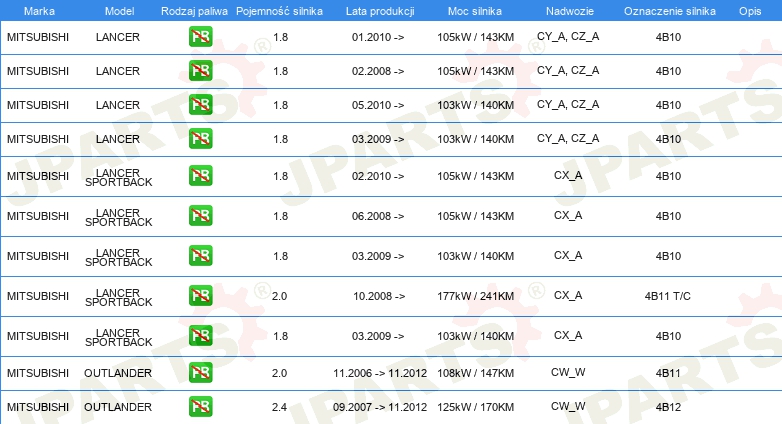782x424 pixels.
Task: Click 'CW_W' in the Outlander 2.4 row
Action: click(568, 406)
